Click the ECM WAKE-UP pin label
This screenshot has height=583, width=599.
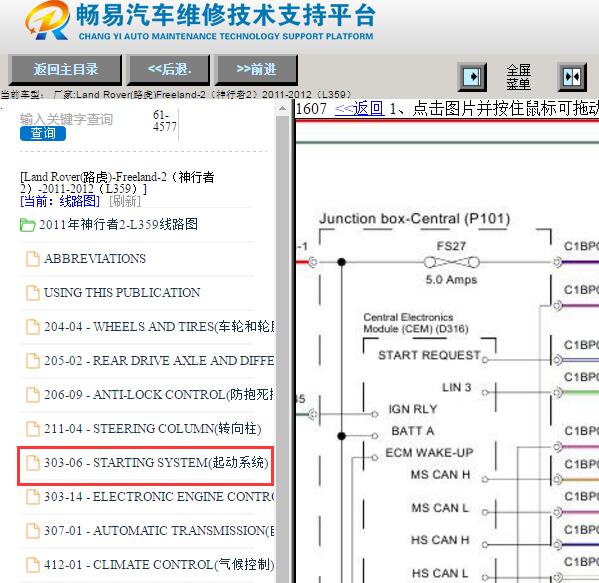[x=429, y=453]
